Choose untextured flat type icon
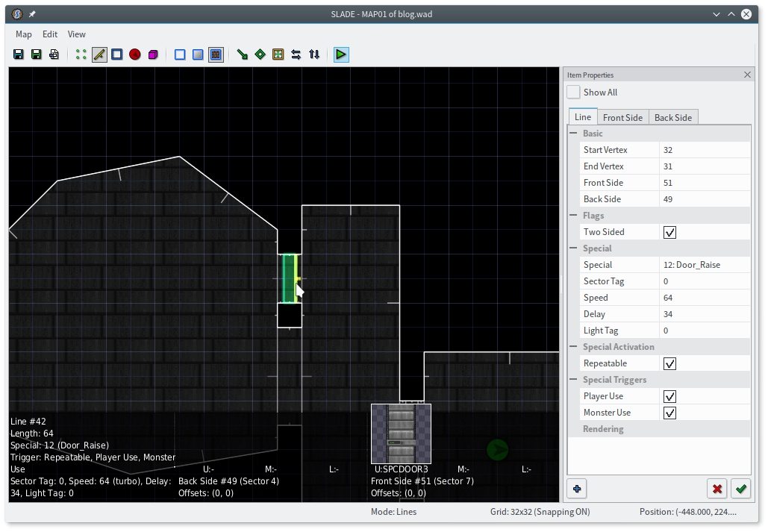This screenshot has height=532, width=768. click(x=198, y=54)
